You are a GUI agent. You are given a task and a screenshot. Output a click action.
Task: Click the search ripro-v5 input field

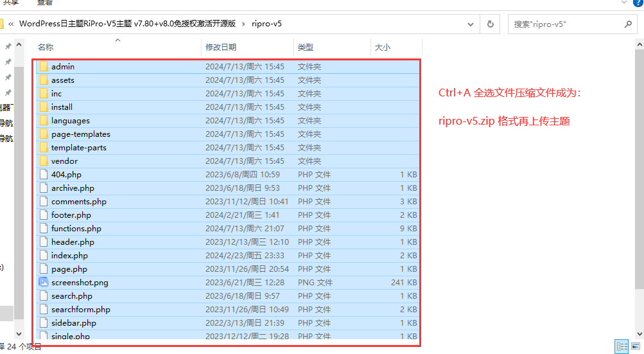565,24
